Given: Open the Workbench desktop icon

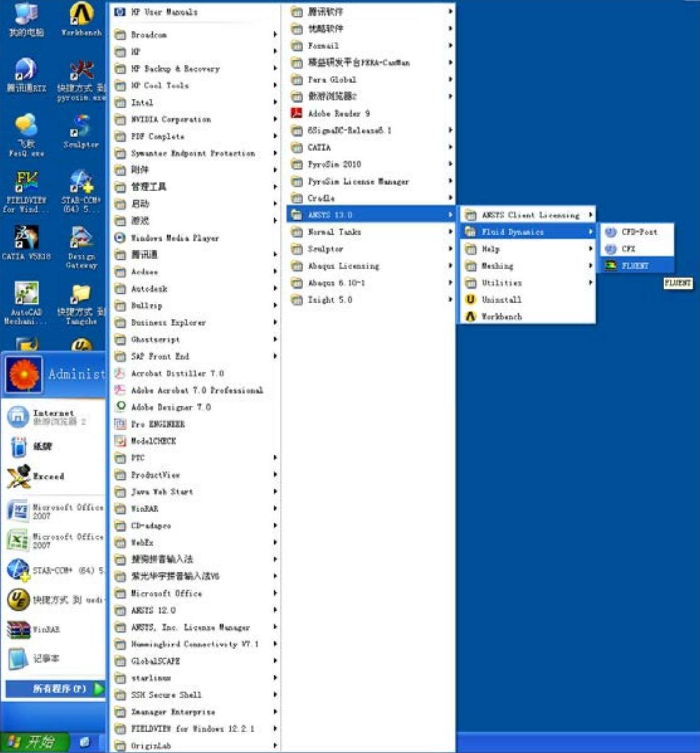Looking at the screenshot, I should click(x=81, y=20).
